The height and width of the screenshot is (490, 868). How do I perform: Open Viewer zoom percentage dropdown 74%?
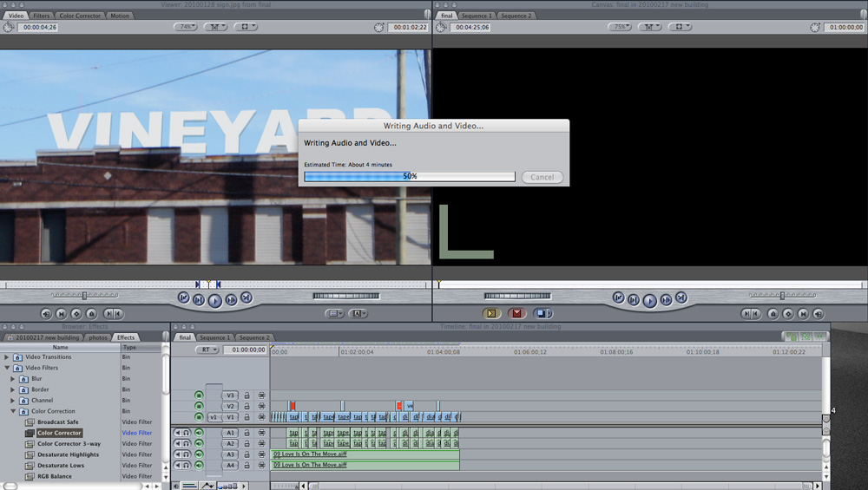coord(186,27)
